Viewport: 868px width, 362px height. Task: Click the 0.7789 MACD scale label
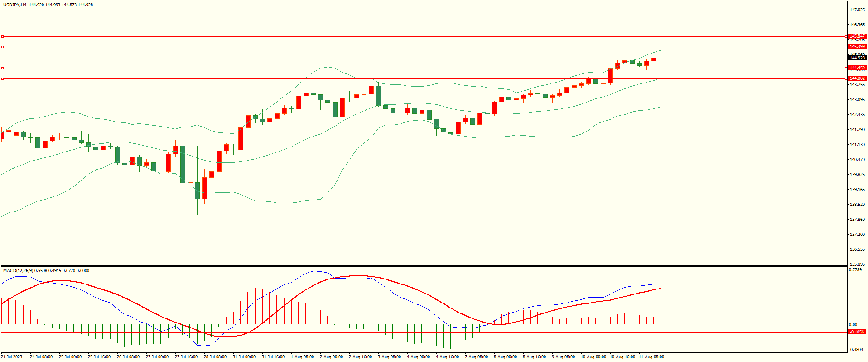855,270
